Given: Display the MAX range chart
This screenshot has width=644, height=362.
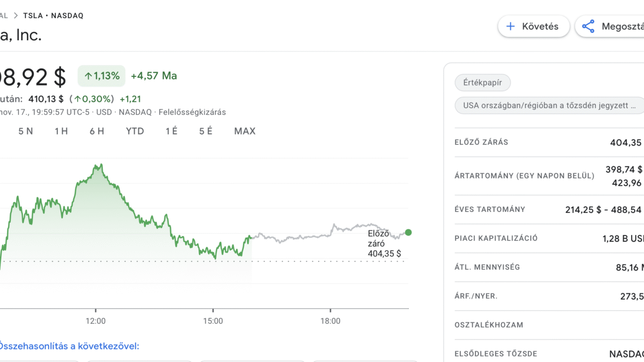Looking at the screenshot, I should point(245,131).
